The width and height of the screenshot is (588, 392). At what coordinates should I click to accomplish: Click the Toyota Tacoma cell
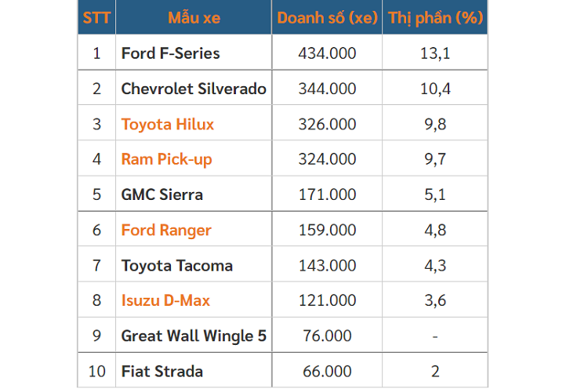pos(176,265)
